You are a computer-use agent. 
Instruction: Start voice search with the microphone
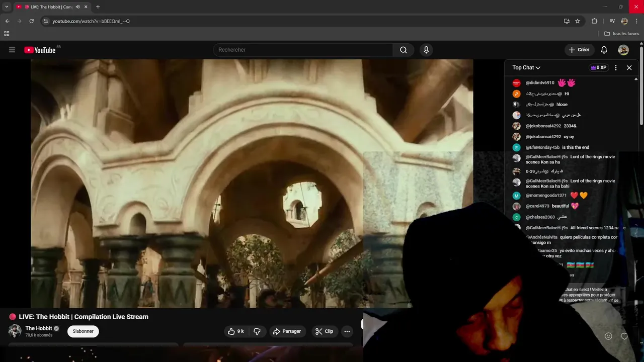tap(426, 50)
